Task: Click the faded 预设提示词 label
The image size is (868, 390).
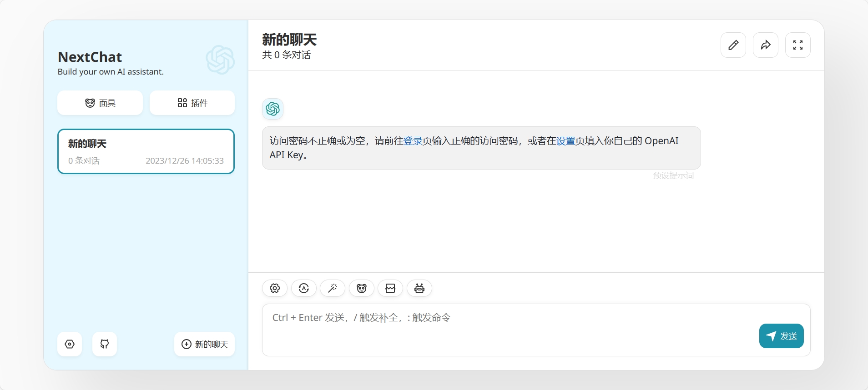Action: 673,175
